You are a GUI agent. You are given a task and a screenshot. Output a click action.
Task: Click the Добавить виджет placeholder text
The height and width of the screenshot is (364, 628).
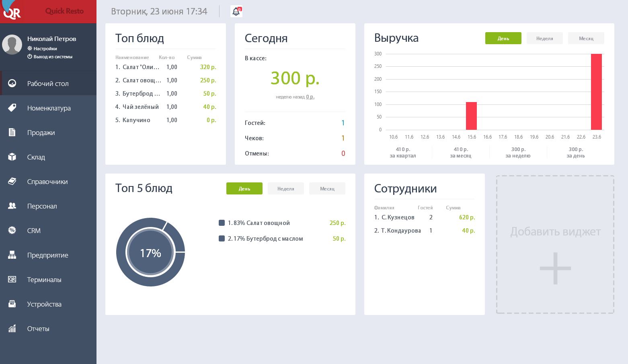[555, 232]
